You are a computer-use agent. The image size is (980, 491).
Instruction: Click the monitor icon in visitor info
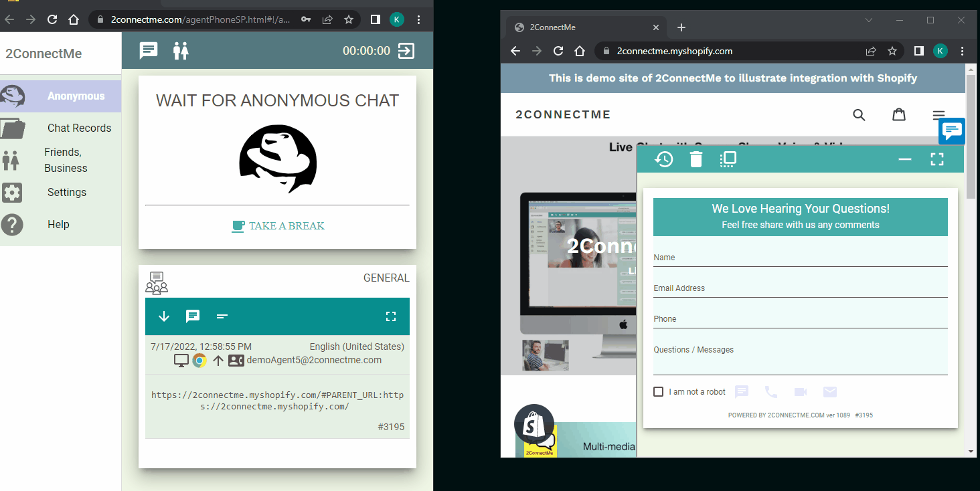(181, 361)
